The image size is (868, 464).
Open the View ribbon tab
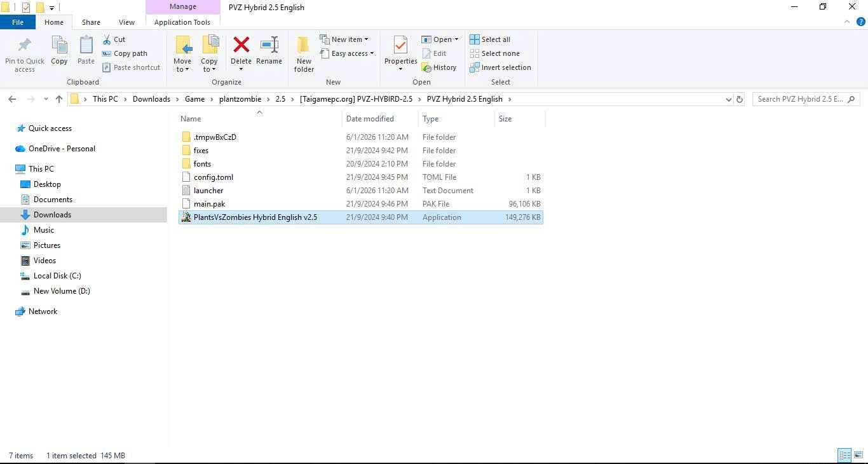tap(126, 22)
